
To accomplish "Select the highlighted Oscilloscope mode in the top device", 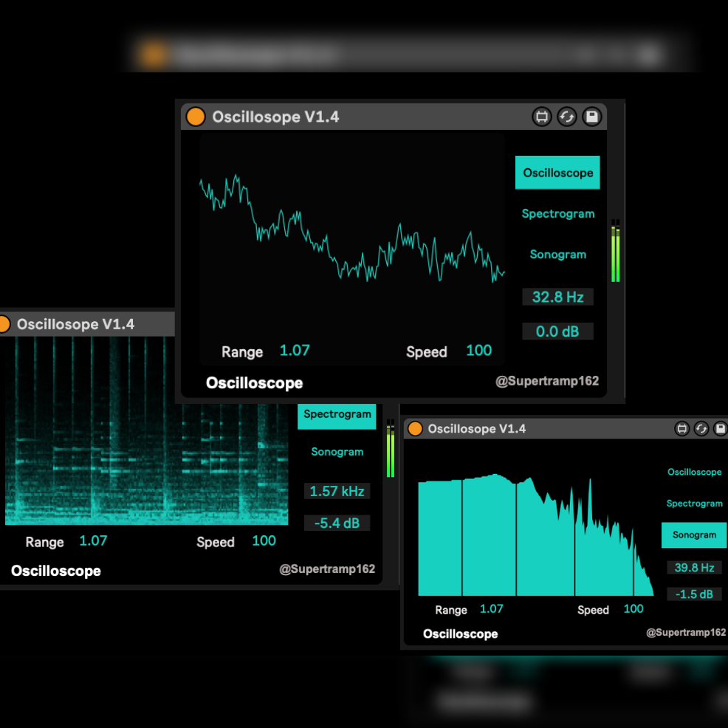I will click(557, 173).
